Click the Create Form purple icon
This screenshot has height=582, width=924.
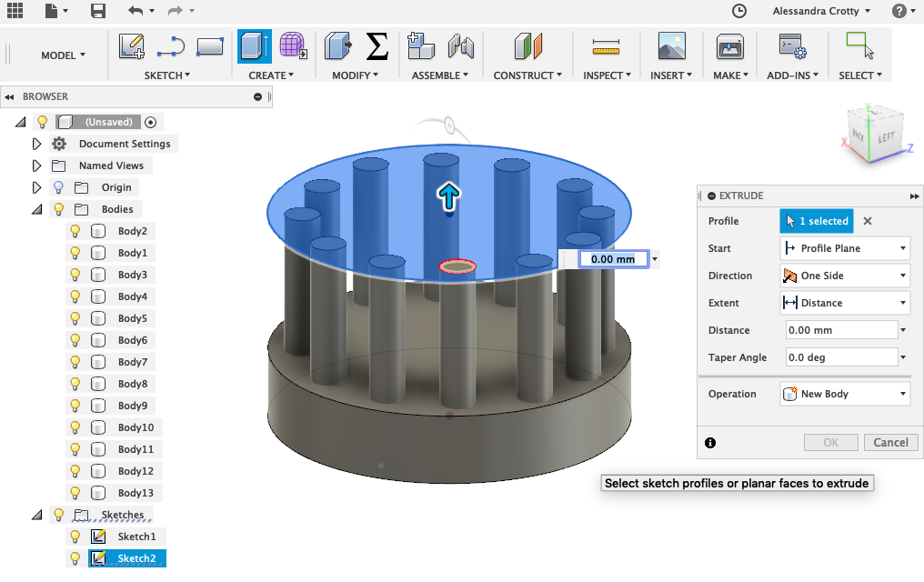(293, 46)
